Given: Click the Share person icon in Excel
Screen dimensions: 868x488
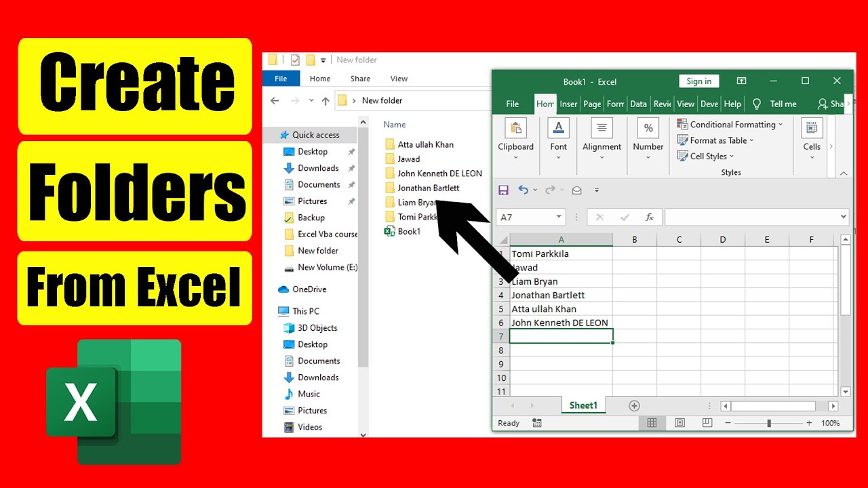Looking at the screenshot, I should pos(823,104).
